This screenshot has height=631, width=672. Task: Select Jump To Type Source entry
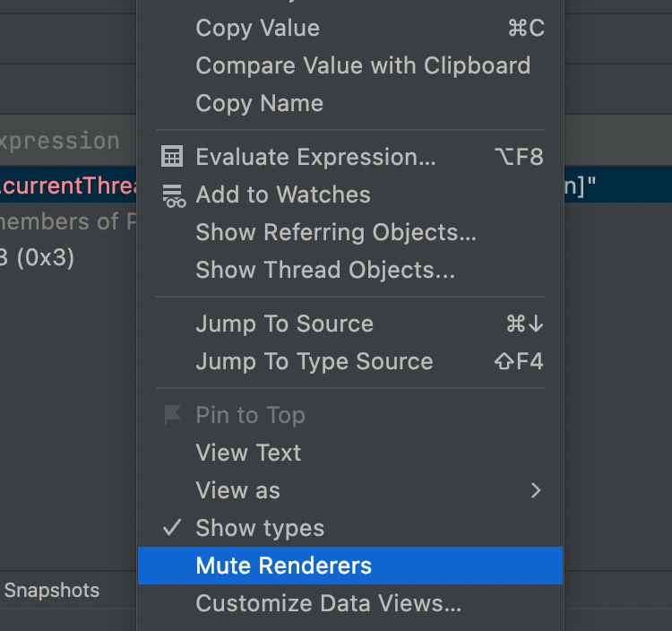(x=314, y=361)
